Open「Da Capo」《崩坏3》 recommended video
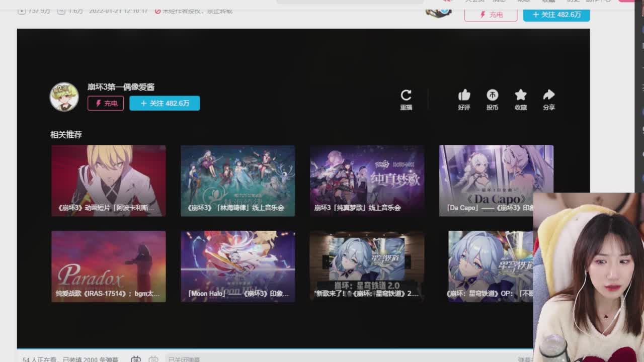 point(496,180)
